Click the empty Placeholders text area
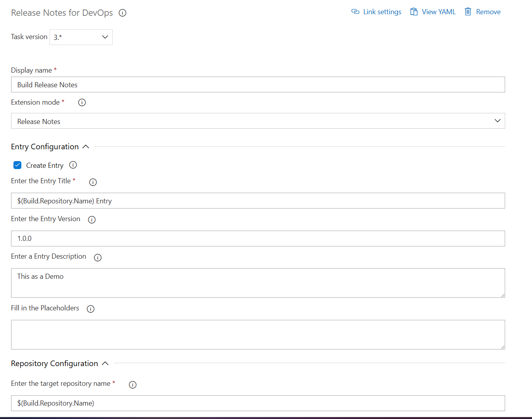532x419 pixels. 257,334
